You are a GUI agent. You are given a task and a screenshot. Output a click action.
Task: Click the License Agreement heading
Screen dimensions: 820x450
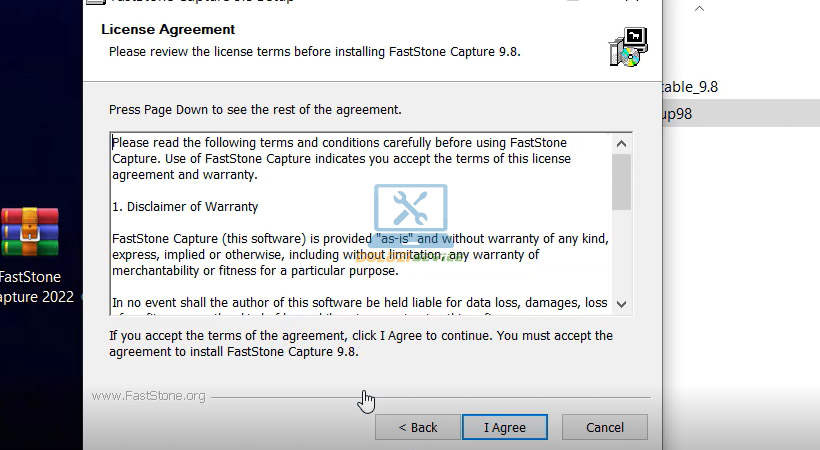tap(168, 30)
